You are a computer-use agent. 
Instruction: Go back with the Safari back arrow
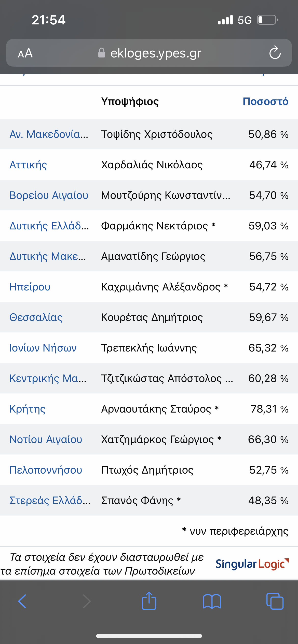[22, 601]
